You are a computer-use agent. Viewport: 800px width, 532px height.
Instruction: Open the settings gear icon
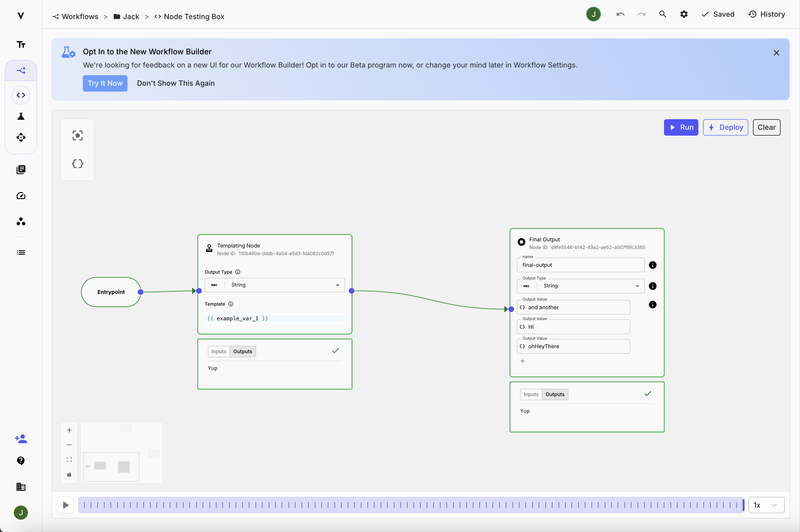click(684, 14)
